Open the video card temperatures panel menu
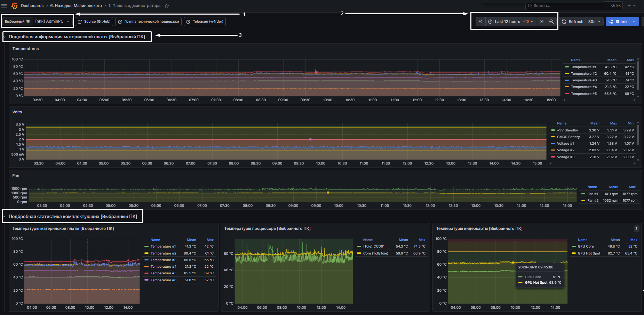This screenshot has width=644, height=315. pyautogui.click(x=636, y=228)
